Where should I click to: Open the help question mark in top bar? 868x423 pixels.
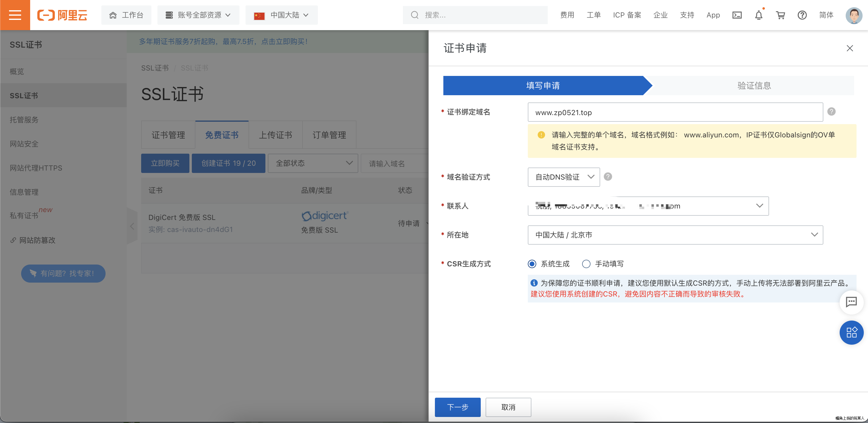(x=802, y=15)
